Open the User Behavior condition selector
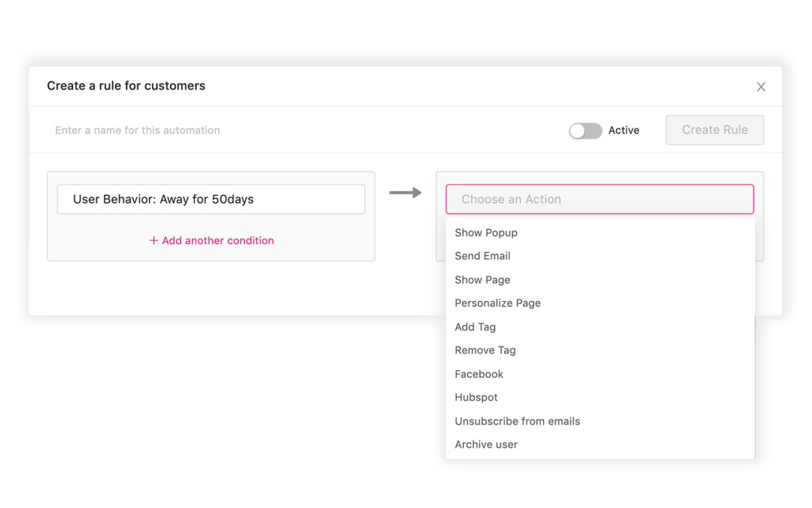This screenshot has height=508, width=812. point(211,199)
